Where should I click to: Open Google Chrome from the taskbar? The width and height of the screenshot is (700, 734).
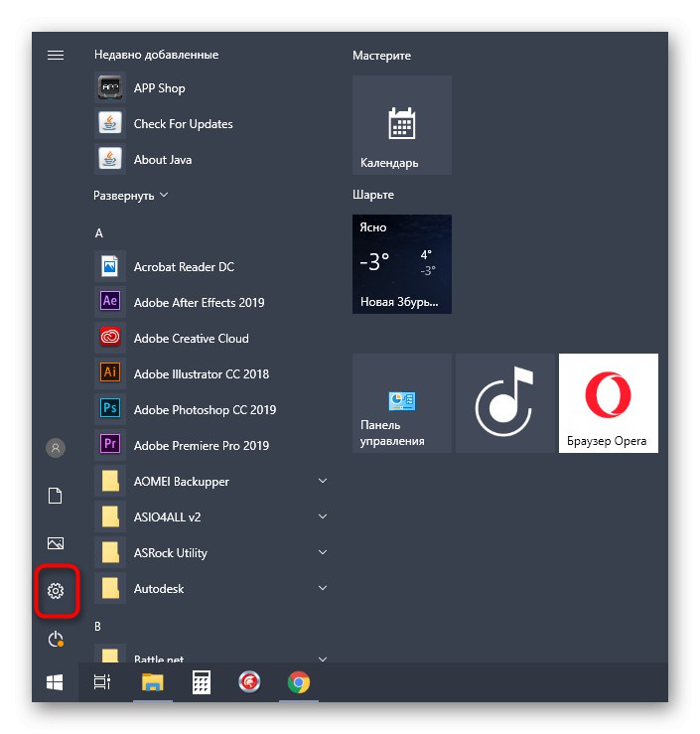[x=299, y=682]
